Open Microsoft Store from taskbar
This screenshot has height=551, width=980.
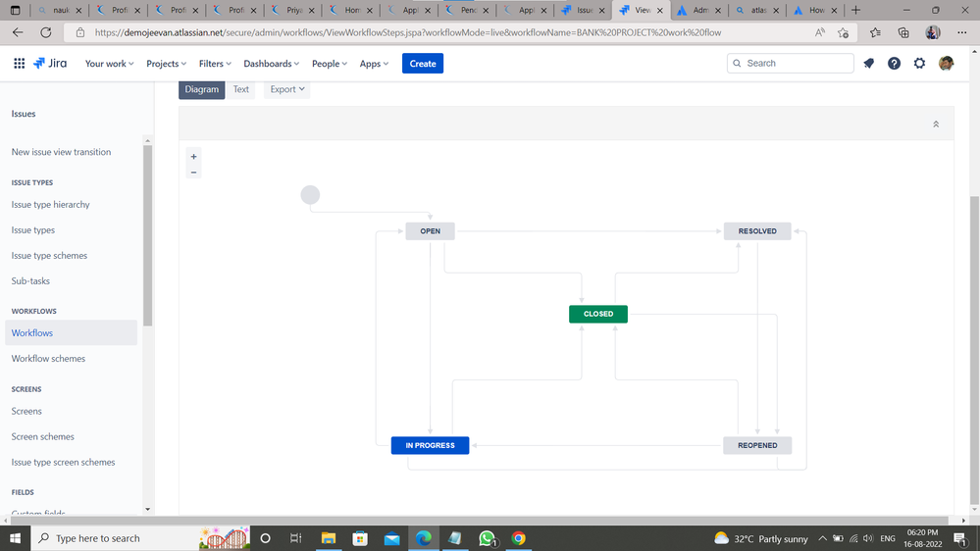[x=360, y=538]
